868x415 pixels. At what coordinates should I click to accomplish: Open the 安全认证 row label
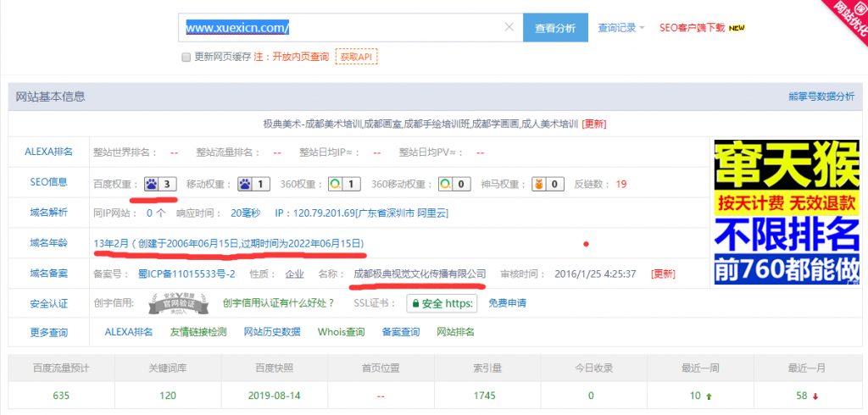pyautogui.click(x=48, y=303)
